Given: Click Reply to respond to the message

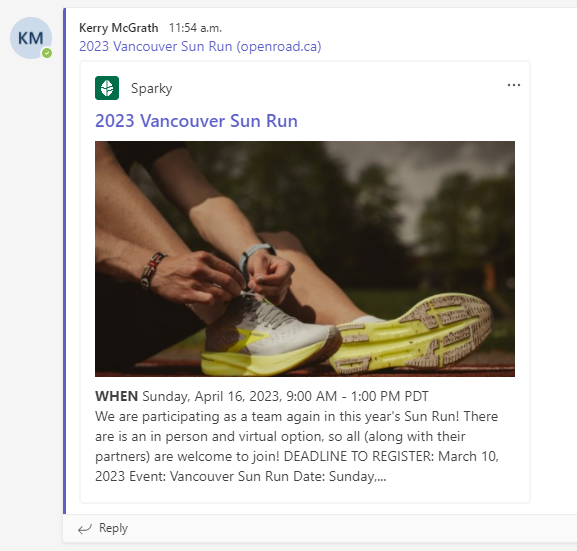Looking at the screenshot, I should pyautogui.click(x=113, y=528).
